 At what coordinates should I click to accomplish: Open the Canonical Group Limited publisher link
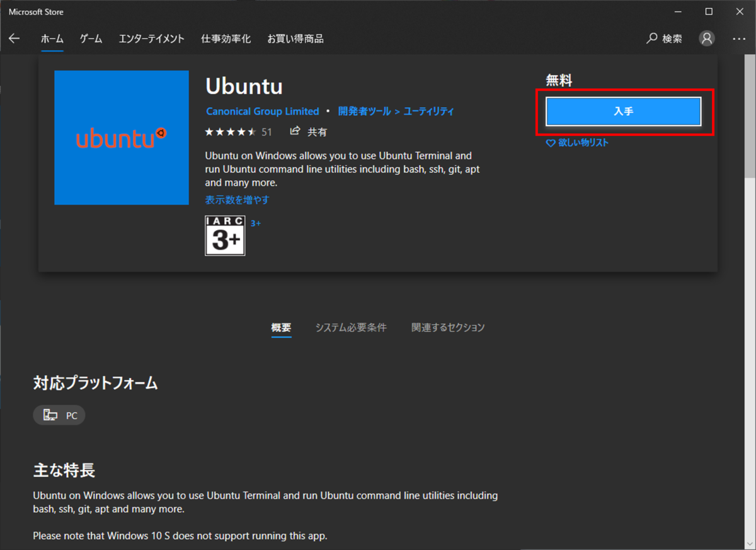click(262, 111)
